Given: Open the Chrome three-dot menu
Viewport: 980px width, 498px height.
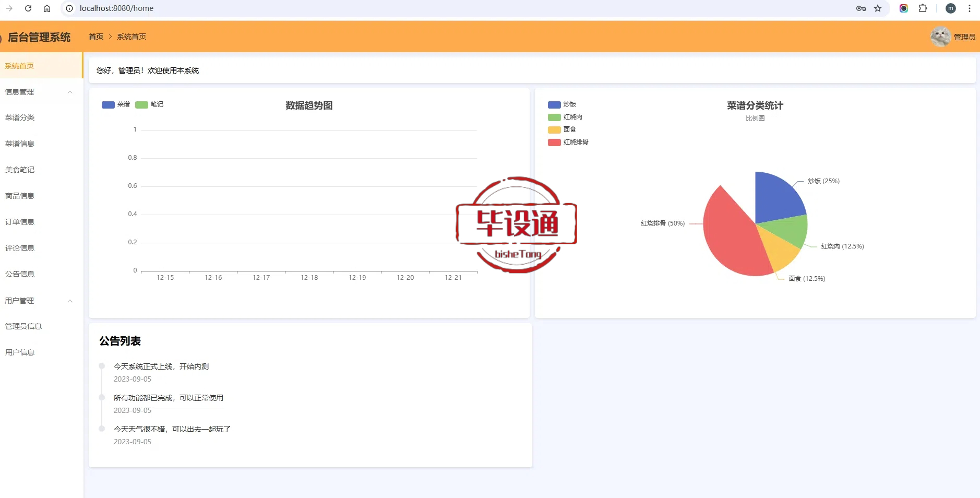Looking at the screenshot, I should [x=970, y=8].
